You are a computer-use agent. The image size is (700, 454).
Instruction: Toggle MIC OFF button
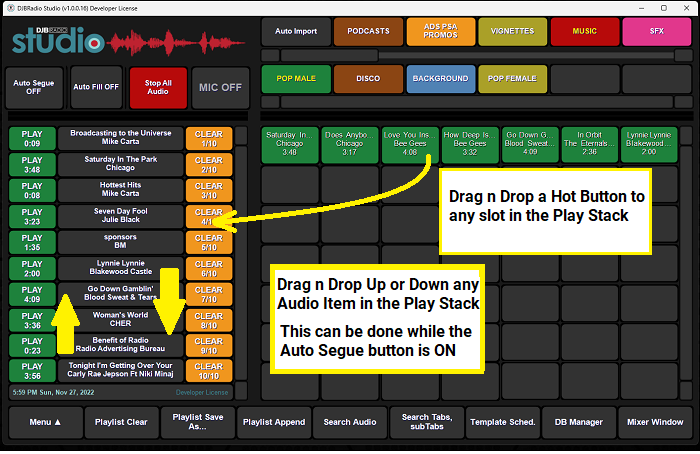(x=221, y=87)
